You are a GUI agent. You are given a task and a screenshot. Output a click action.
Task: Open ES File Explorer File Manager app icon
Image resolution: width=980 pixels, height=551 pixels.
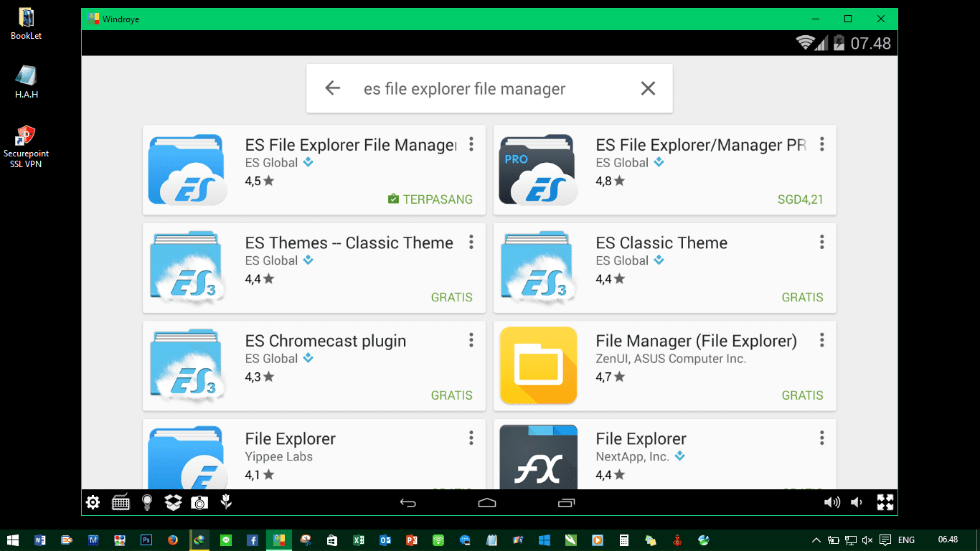(x=188, y=169)
